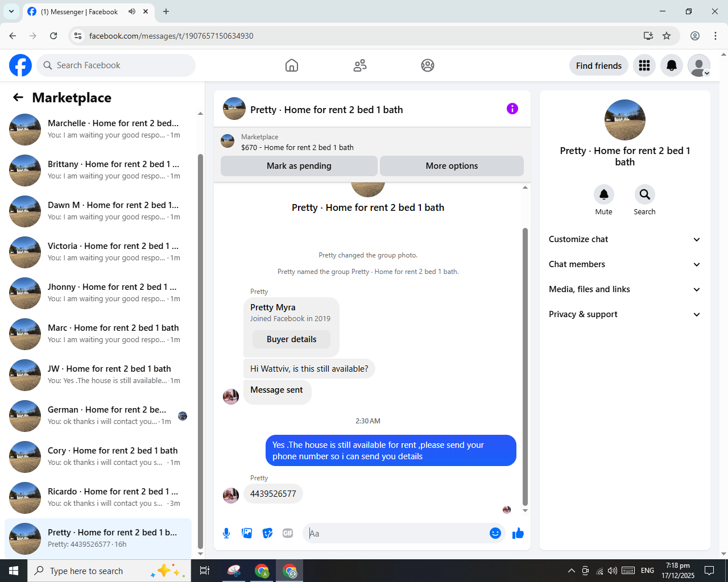Select Pretty conversation in list
Viewport: 728px width, 582px height.
click(98, 539)
